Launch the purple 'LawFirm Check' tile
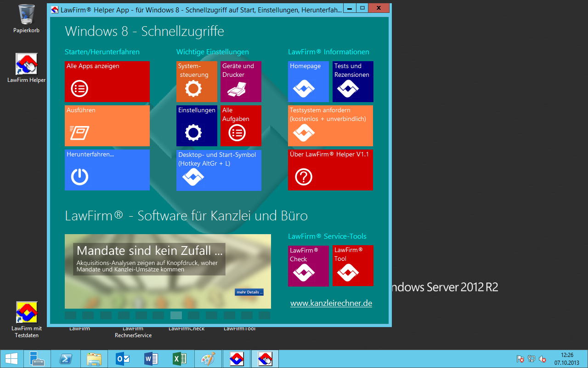The image size is (588, 368). tap(308, 266)
